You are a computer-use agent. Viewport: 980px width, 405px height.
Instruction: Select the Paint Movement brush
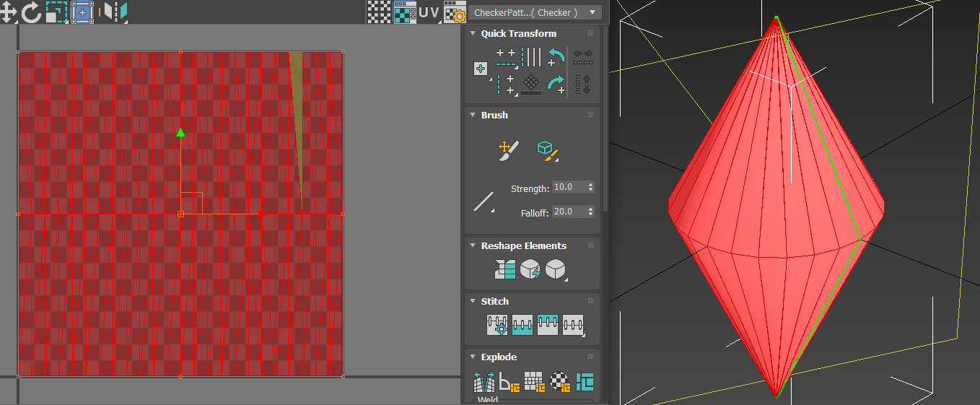pyautogui.click(x=509, y=150)
